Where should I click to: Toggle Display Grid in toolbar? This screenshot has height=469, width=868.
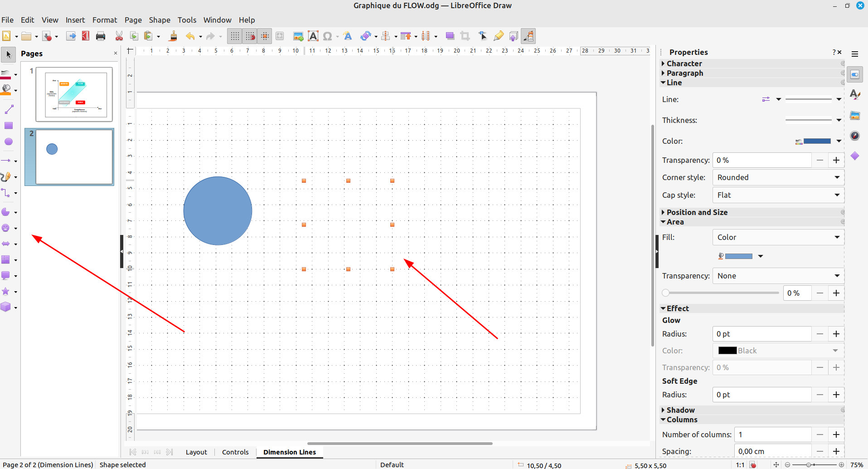235,36
